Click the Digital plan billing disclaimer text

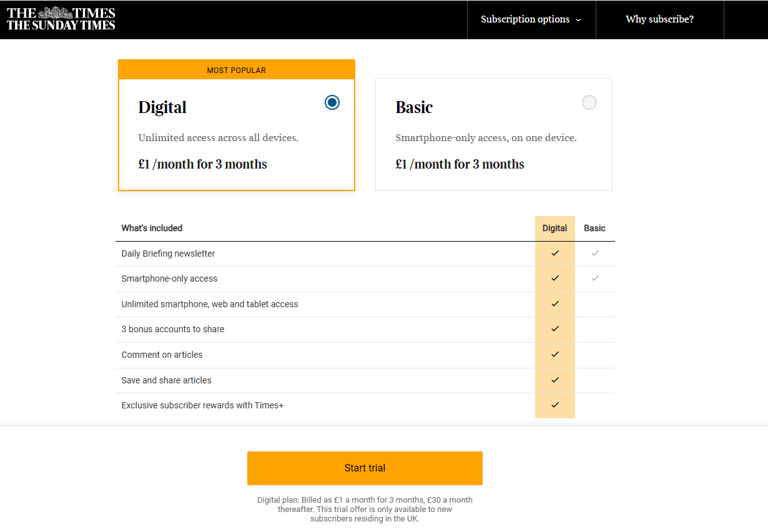[x=365, y=510]
